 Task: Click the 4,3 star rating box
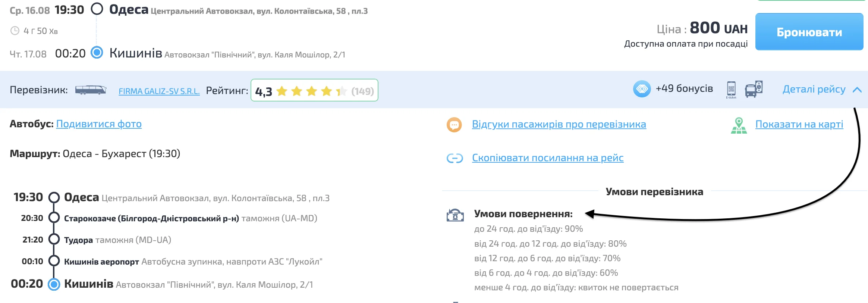click(x=314, y=90)
